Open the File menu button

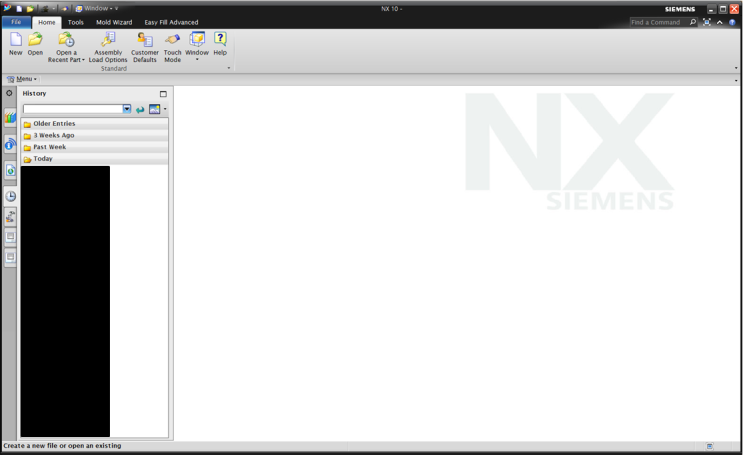[x=16, y=22]
